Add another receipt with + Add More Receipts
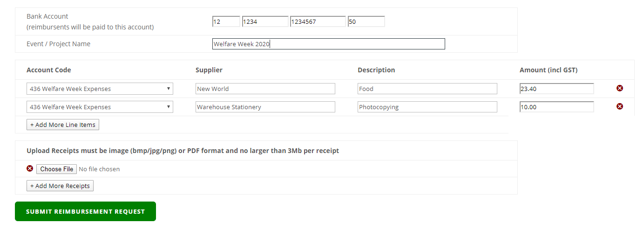Screen dimensions: 644x244 60,186
